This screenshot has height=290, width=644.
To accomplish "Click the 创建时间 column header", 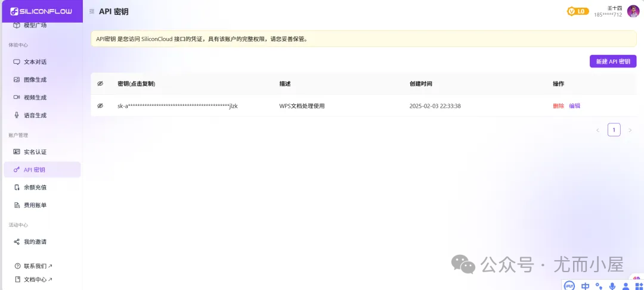I will point(420,84).
